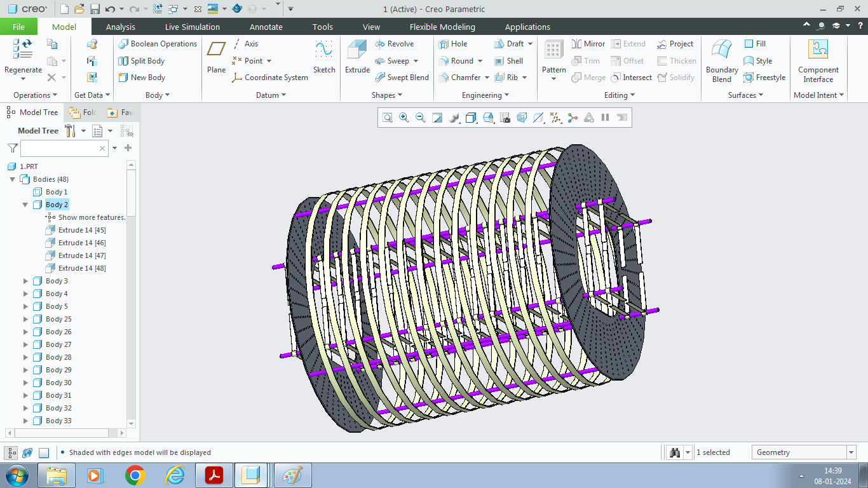Expand the Operations group dropdown

coord(35,95)
